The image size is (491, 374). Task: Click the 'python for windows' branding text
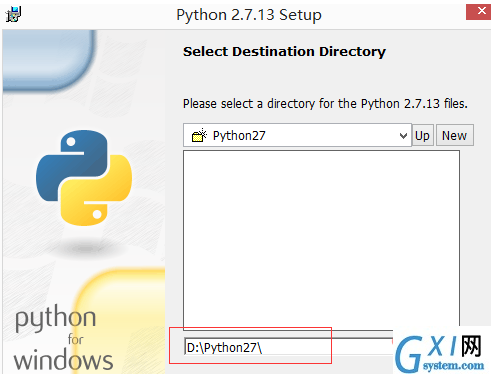[x=63, y=338]
